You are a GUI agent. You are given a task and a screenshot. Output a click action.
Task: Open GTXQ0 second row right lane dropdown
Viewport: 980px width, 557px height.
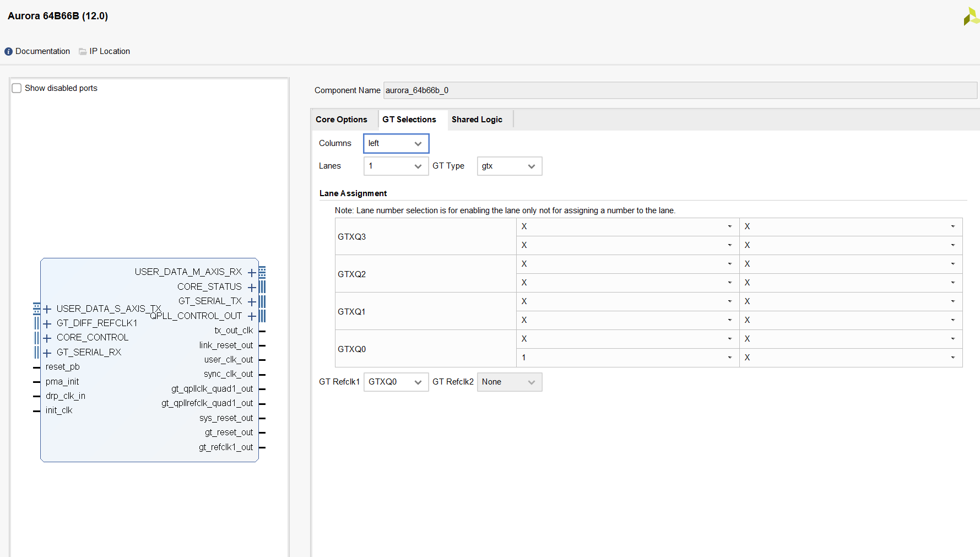tap(851, 358)
